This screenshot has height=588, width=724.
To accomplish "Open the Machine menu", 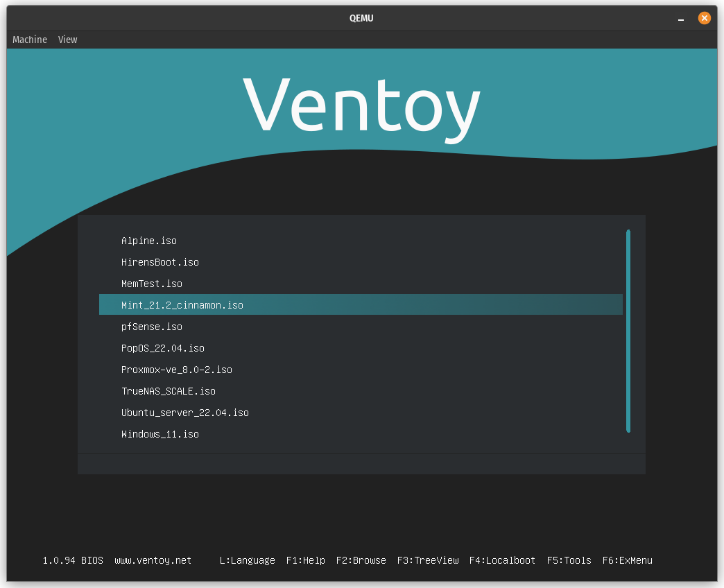I will [30, 40].
